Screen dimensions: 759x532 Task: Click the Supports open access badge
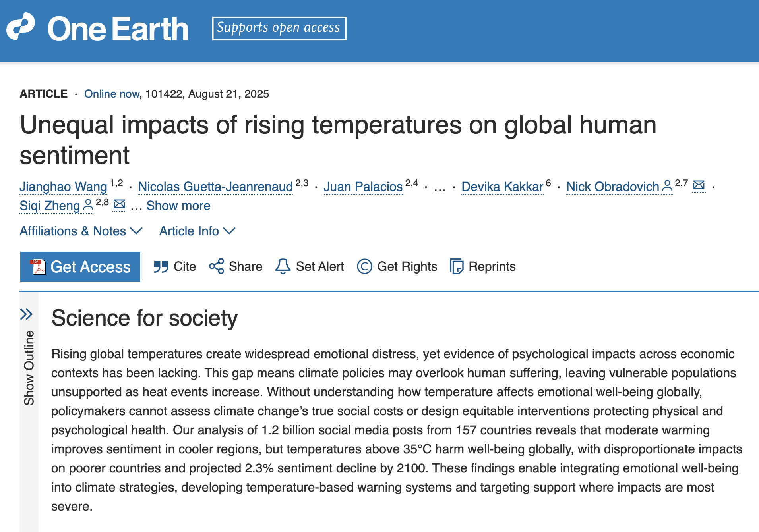(x=278, y=28)
